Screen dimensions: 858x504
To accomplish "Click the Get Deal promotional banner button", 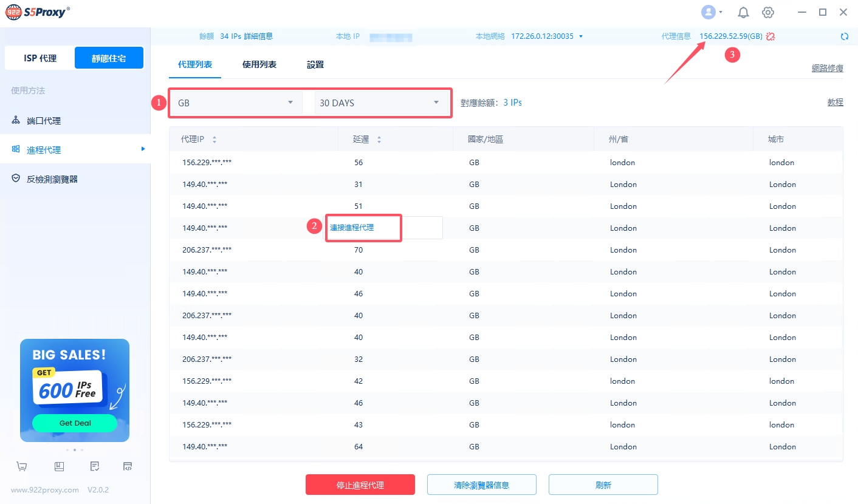I will (75, 423).
